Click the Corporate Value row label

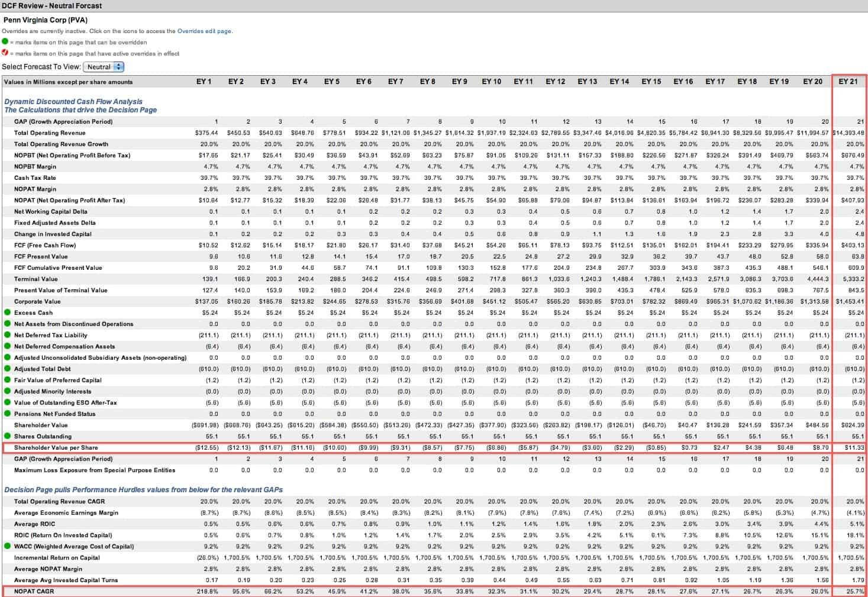coord(37,301)
